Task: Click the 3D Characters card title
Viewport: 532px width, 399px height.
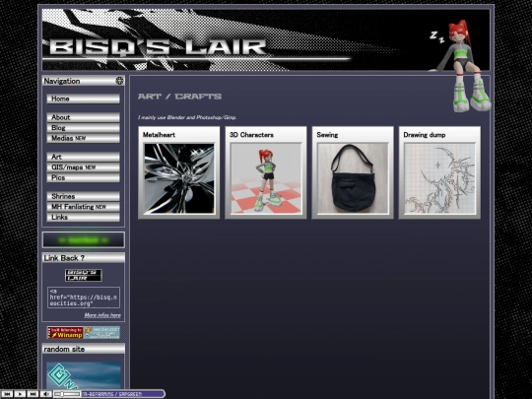Action: (251, 135)
